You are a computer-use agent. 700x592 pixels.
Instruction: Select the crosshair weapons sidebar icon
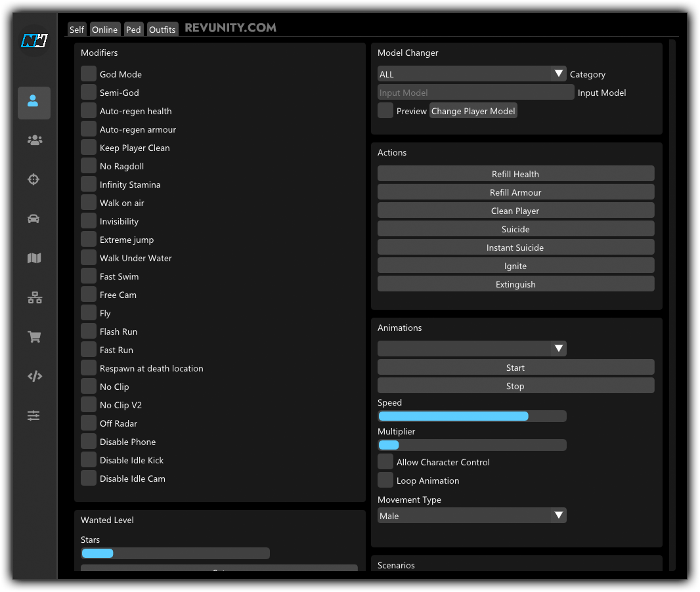[x=34, y=179]
